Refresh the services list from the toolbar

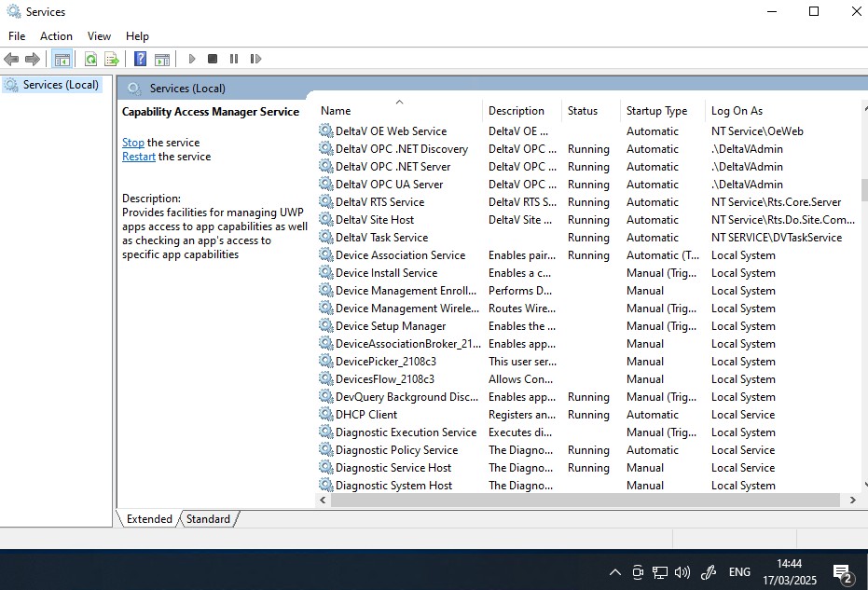coord(90,59)
